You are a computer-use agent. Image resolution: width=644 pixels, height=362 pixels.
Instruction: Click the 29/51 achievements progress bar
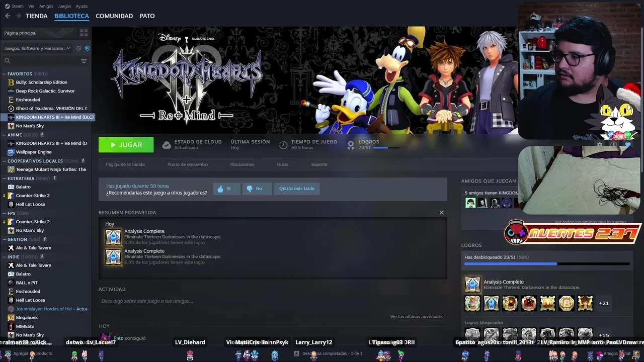[547, 263]
